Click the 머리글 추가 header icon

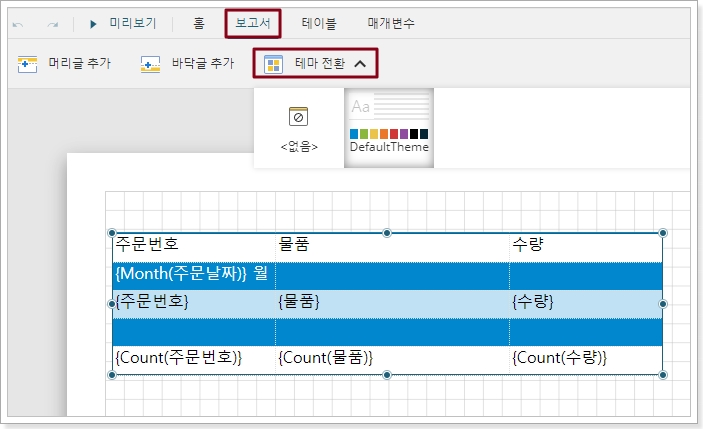click(x=28, y=65)
